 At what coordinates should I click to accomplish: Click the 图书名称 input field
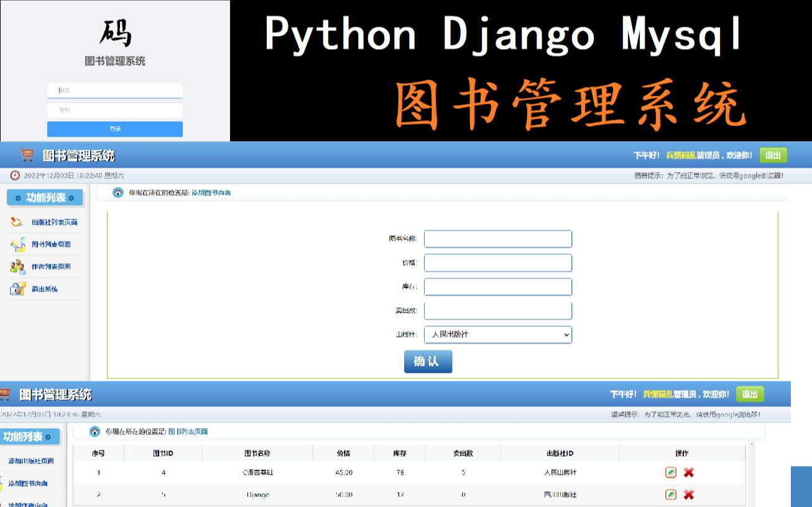point(498,239)
